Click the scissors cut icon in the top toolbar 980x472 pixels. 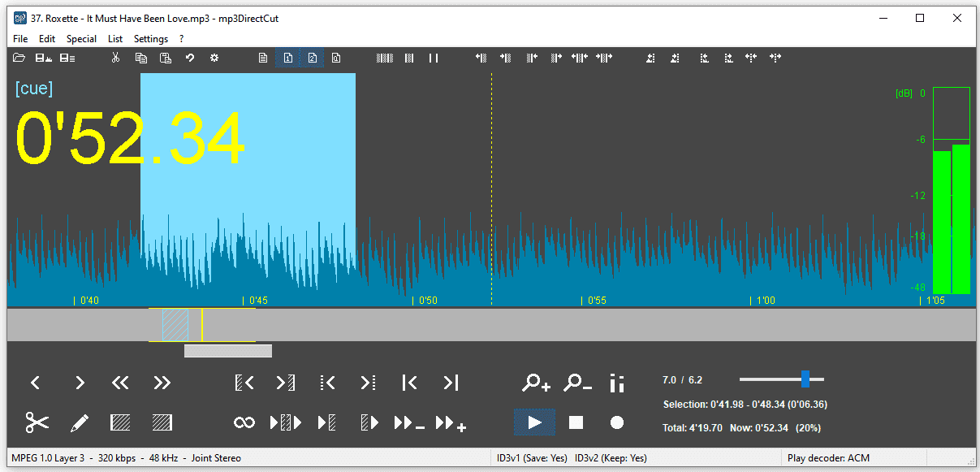click(x=115, y=58)
